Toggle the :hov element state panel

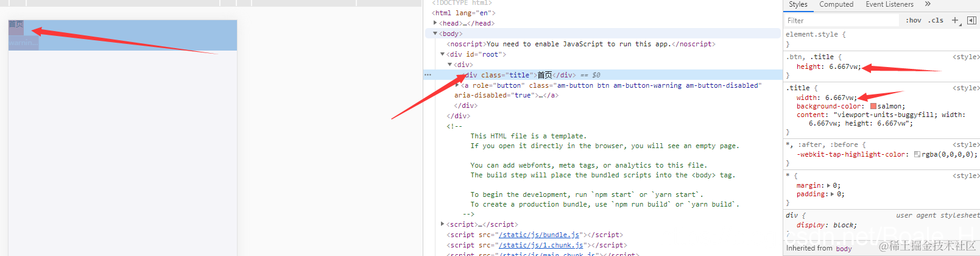click(x=913, y=20)
